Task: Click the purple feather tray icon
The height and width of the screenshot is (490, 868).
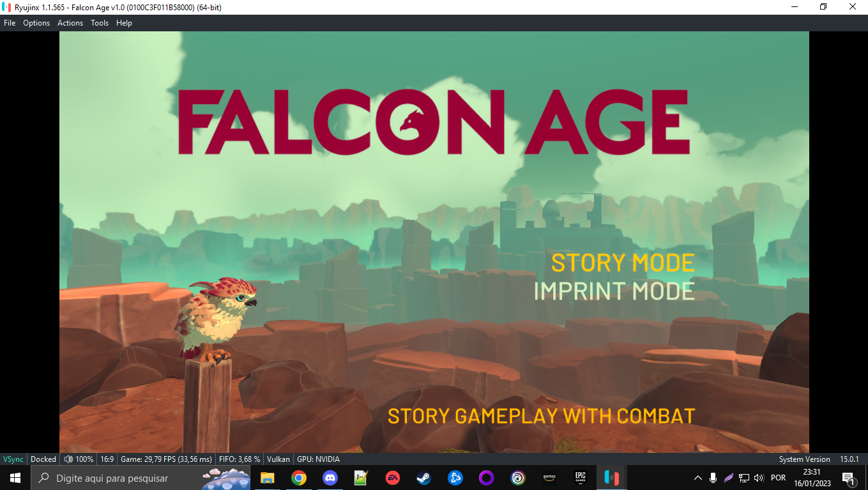Action: (728, 478)
